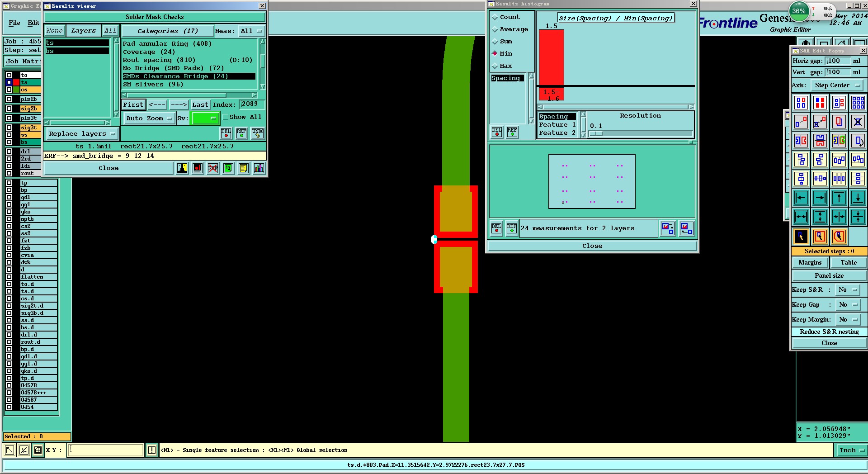
Task: Select the Sum radio option
Action: (x=502, y=42)
